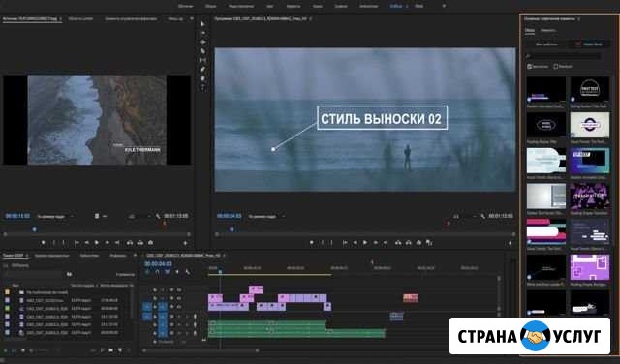
Task: Select the Slip tool
Action: click(x=202, y=60)
